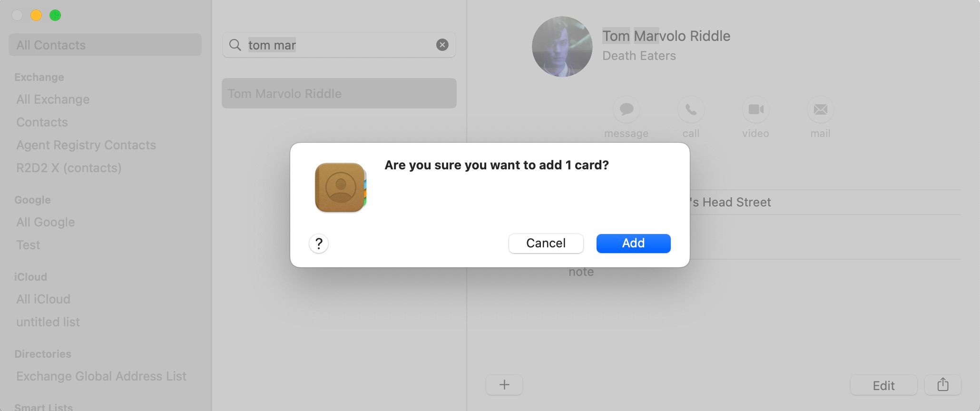Open help with the question mark button
Screen dimensions: 980x411
coord(319,244)
